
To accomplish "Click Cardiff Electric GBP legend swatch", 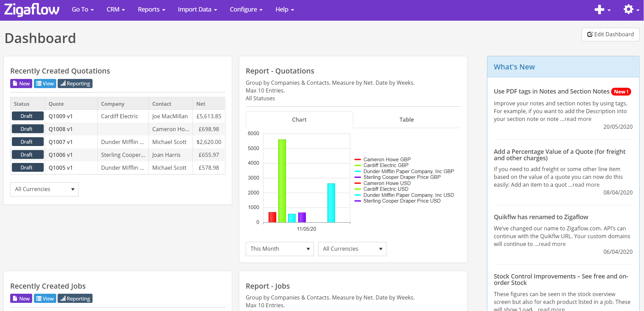I will [x=358, y=165].
